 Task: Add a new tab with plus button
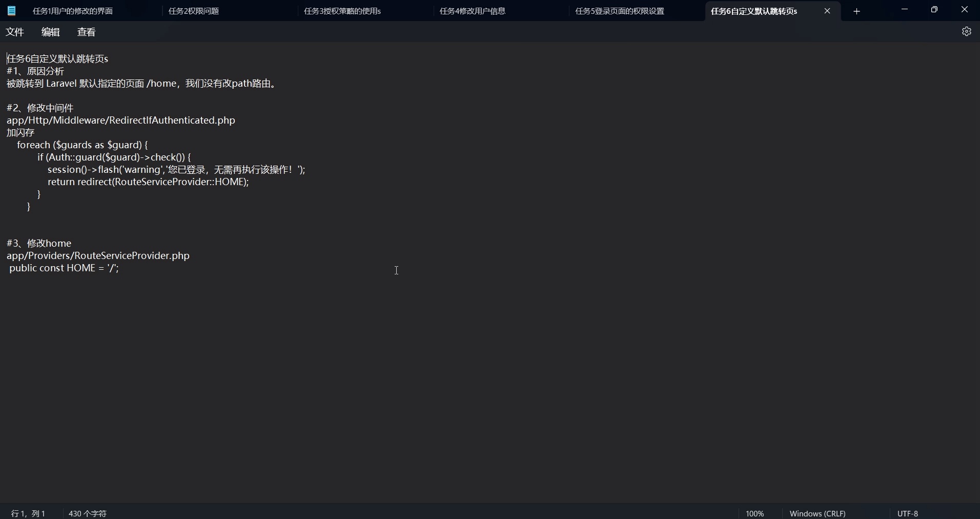pos(857,11)
